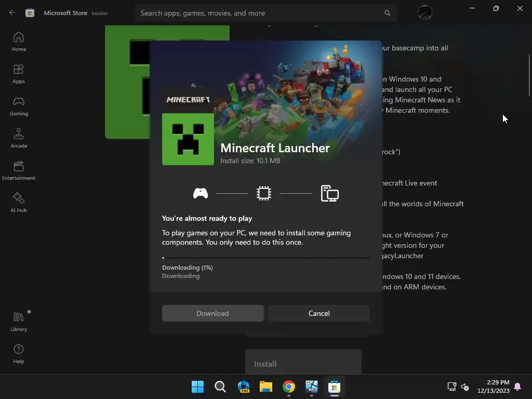Click the Minecraft logo tile
The width and height of the screenshot is (532, 399).
click(188, 100)
